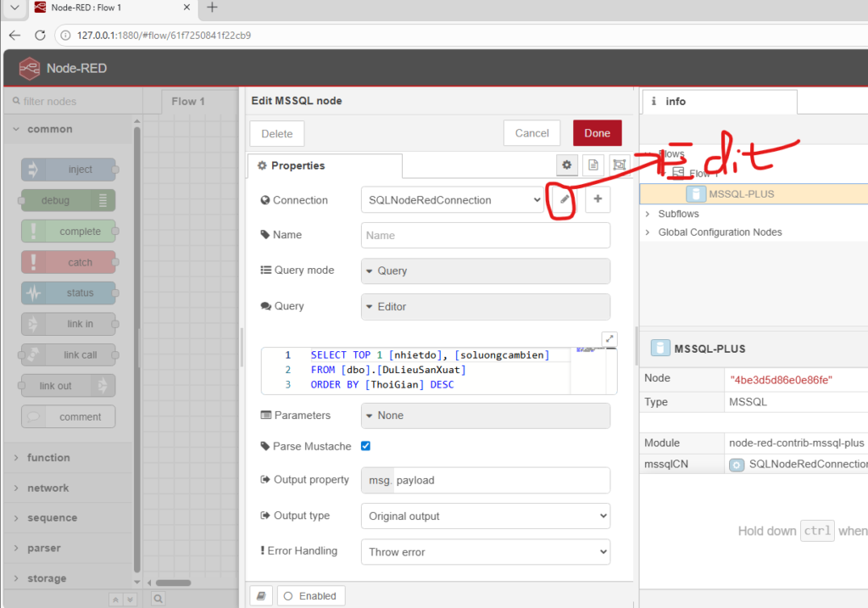Open node description document icon

pos(593,165)
